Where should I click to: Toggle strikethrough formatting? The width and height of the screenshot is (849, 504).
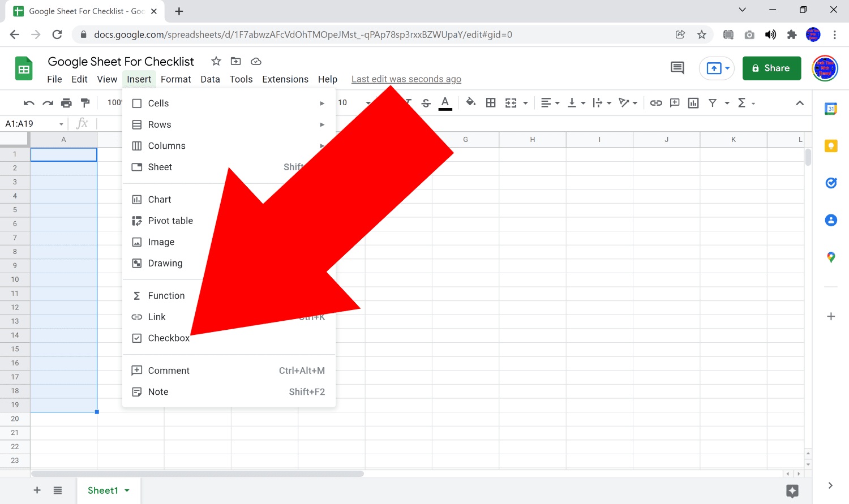pos(426,103)
